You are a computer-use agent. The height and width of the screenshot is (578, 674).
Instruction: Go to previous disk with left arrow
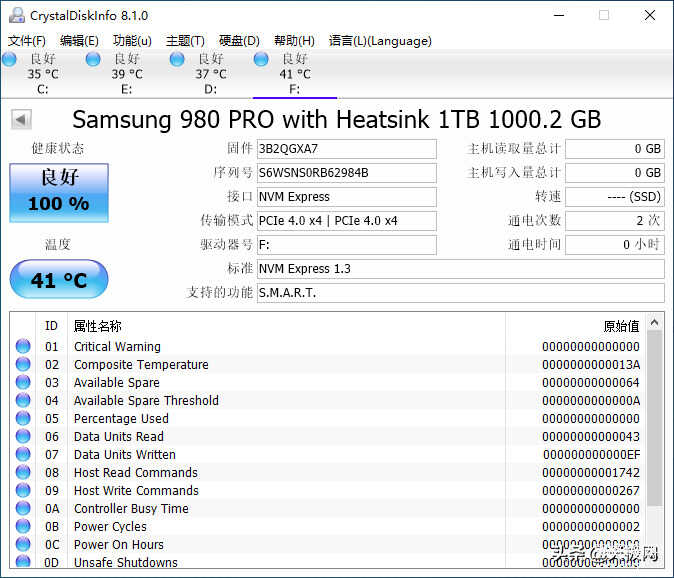[x=20, y=120]
